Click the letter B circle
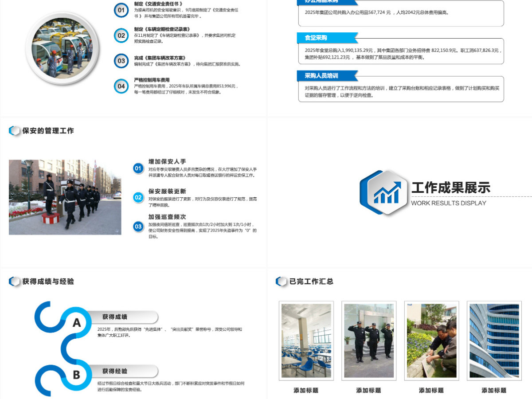Image resolution: width=532 pixels, height=399 pixels. [76, 375]
